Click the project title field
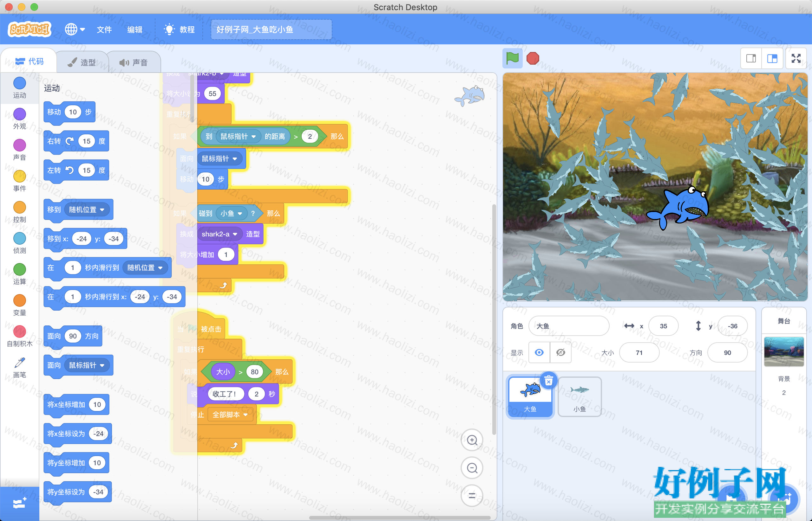Viewport: 812px width, 521px height. point(271,29)
